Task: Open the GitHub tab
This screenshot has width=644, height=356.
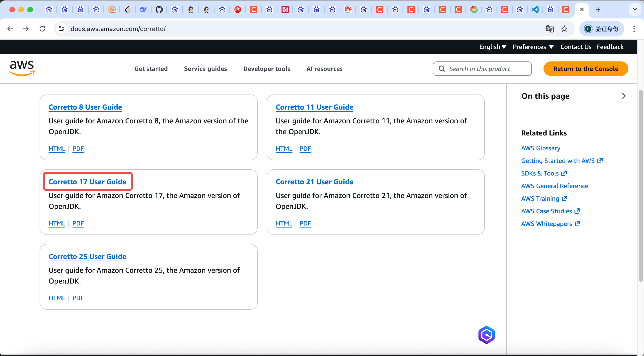Action: [159, 9]
